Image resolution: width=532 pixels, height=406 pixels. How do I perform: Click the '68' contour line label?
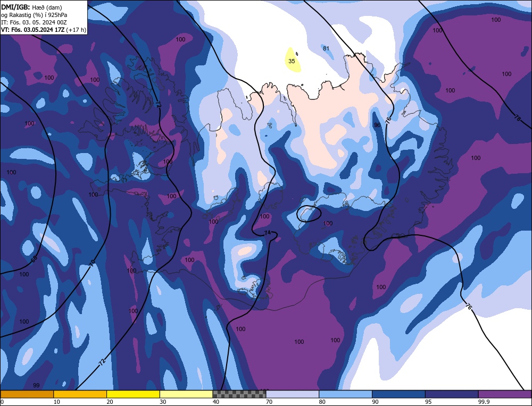(34, 259)
